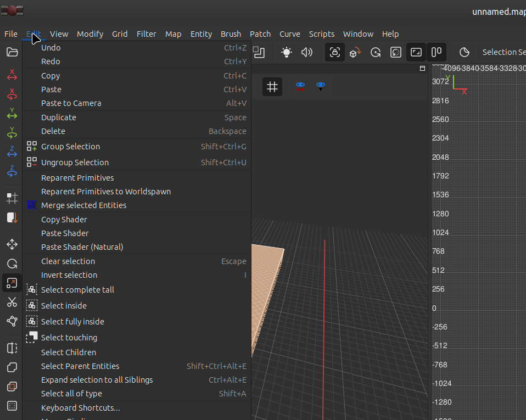
Task: Open the View menu
Action: [x=59, y=34]
